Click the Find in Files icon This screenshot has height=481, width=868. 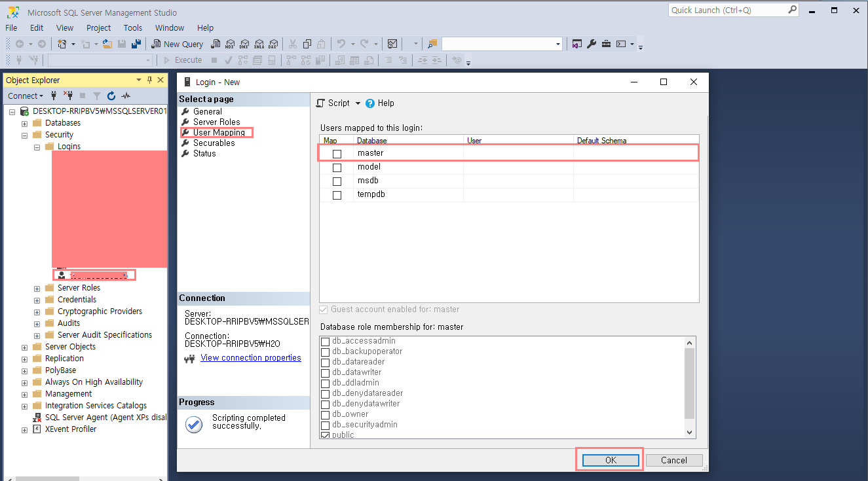pos(432,44)
